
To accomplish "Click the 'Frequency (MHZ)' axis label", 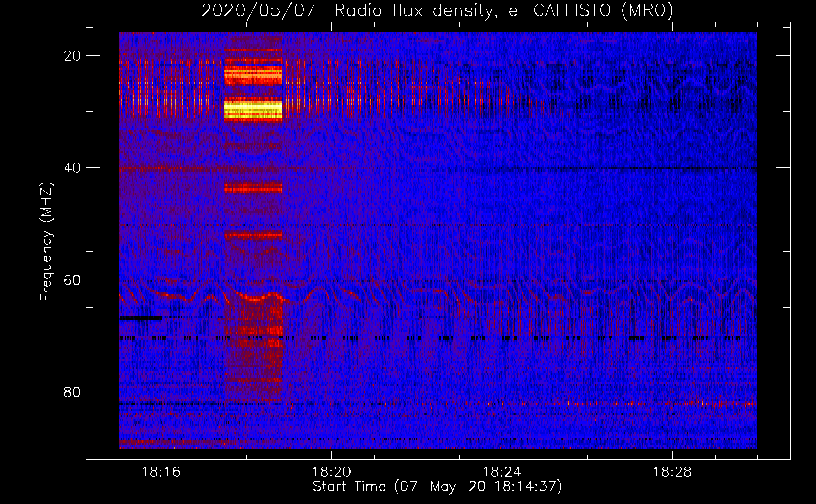I will [46, 242].
